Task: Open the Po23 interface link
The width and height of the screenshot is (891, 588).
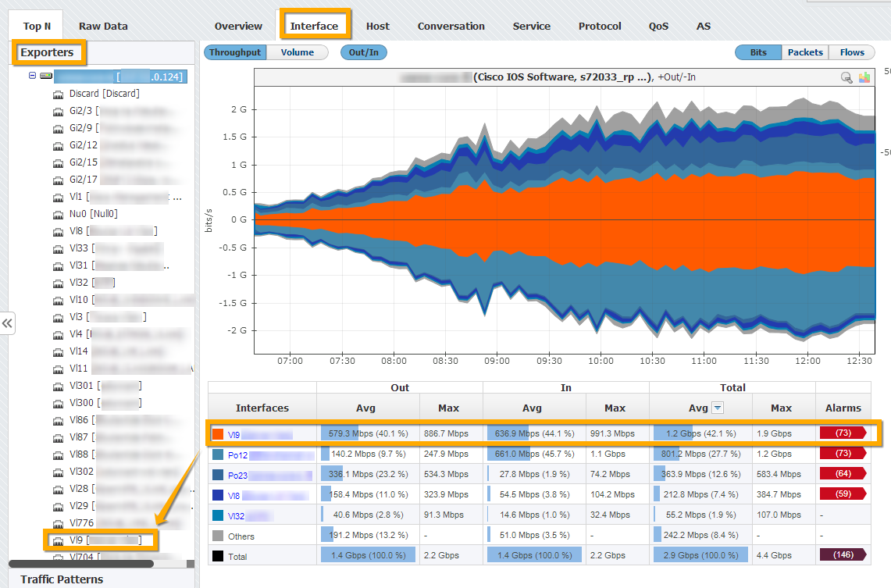Action: click(237, 476)
